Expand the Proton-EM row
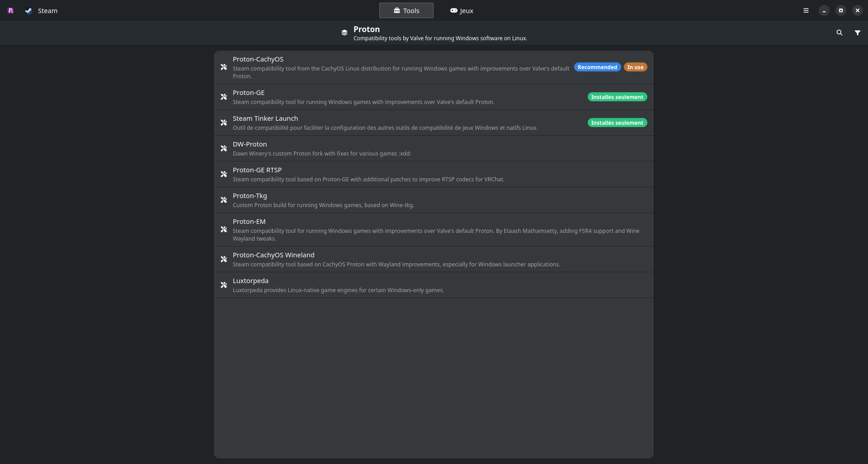 tap(434, 230)
